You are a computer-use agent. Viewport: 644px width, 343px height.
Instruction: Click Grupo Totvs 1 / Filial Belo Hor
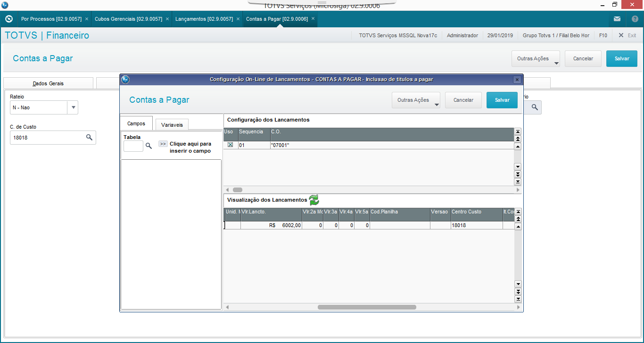[556, 35]
